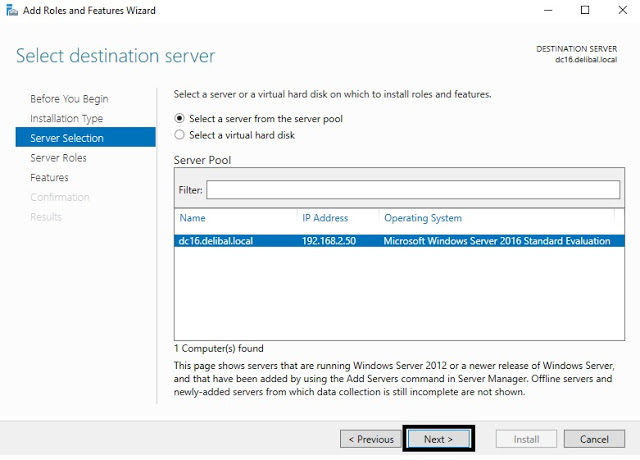Close the Add Roles and Features Wizard

622,10
